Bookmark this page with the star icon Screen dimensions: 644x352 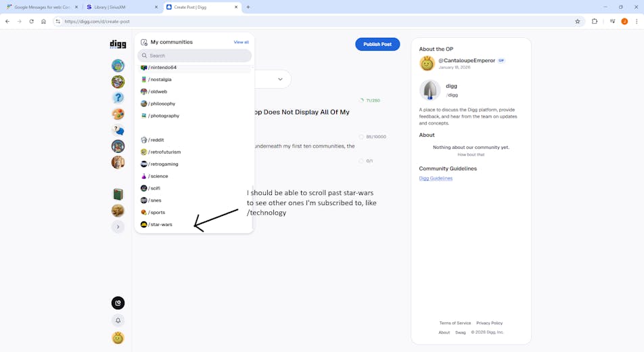[x=577, y=22]
